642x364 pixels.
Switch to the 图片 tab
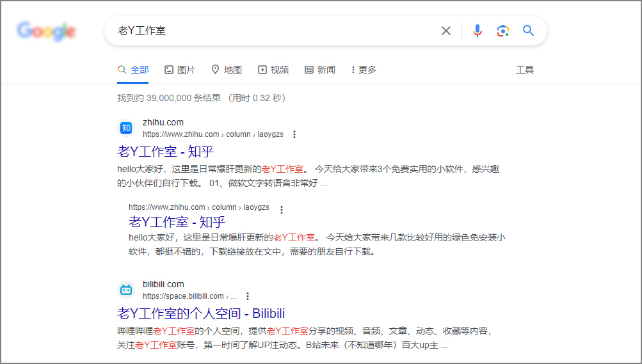(180, 70)
